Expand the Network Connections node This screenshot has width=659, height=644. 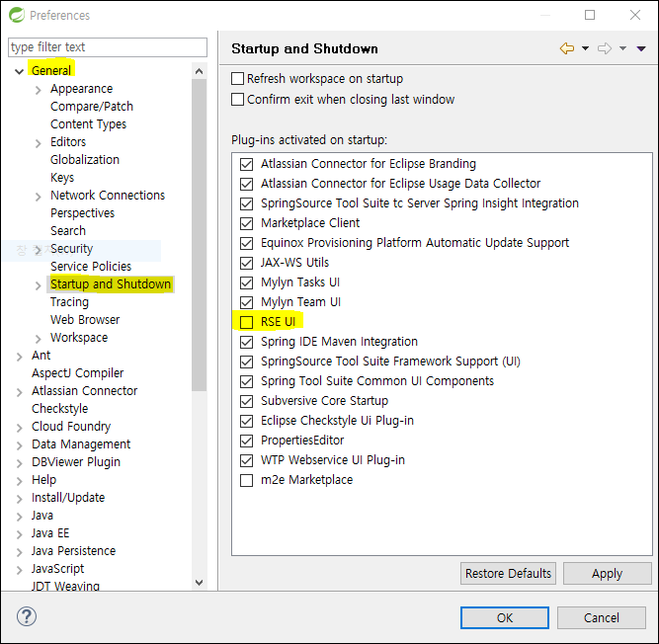39,197
